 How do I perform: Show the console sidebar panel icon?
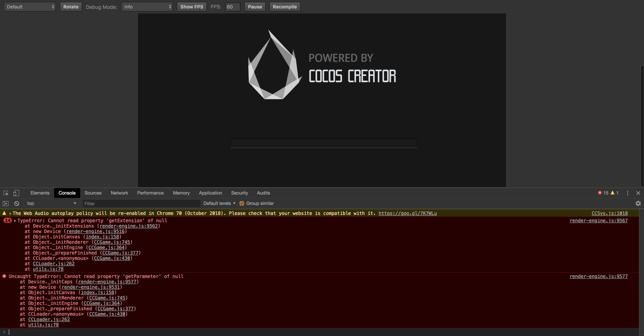click(6, 204)
